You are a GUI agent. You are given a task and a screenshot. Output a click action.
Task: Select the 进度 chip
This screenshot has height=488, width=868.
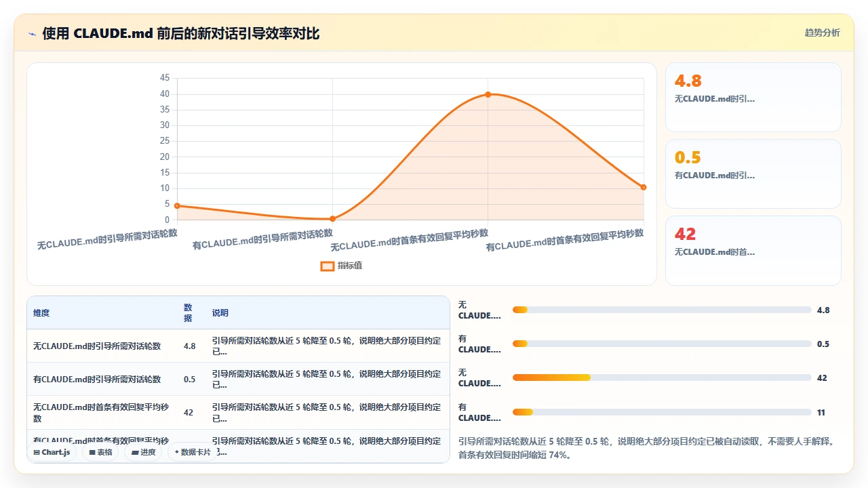143,452
